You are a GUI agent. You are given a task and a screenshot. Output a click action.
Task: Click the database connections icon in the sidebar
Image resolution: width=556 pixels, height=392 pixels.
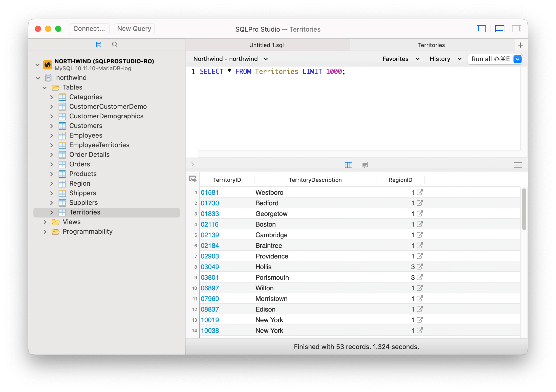point(99,45)
